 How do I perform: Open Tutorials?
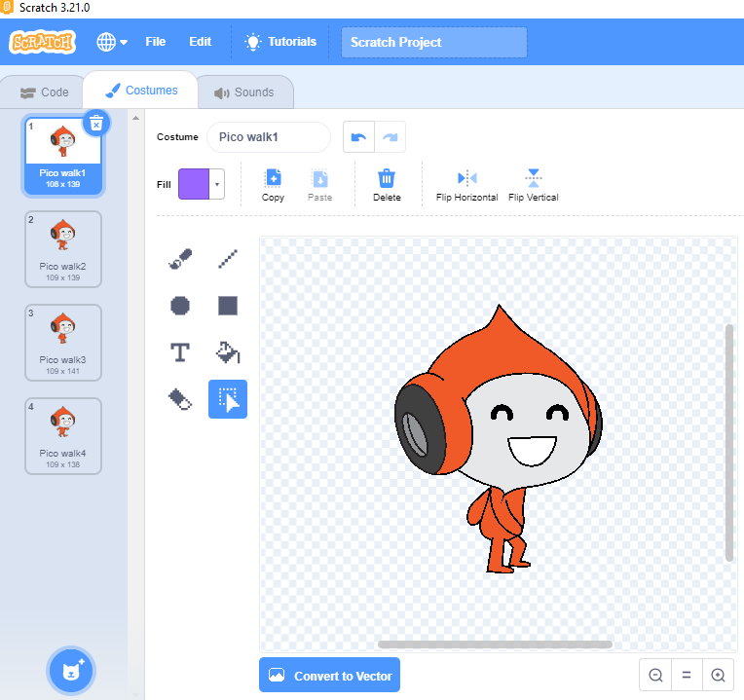pyautogui.click(x=280, y=42)
